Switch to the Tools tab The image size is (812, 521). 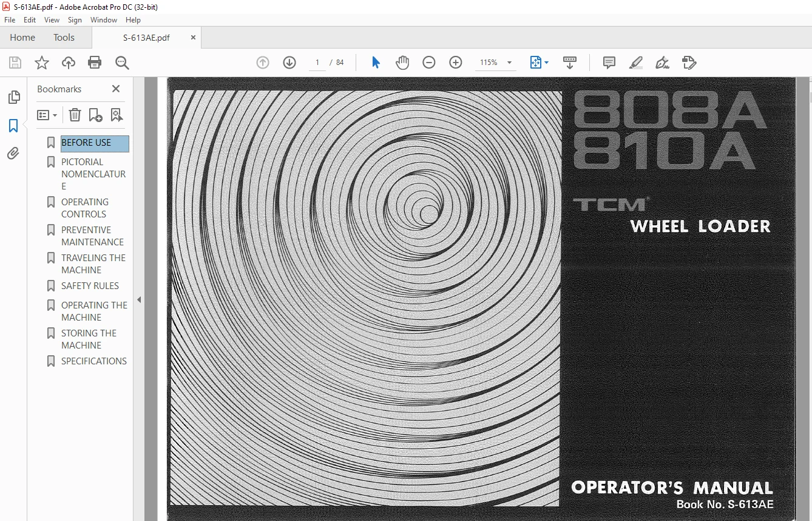click(x=64, y=37)
